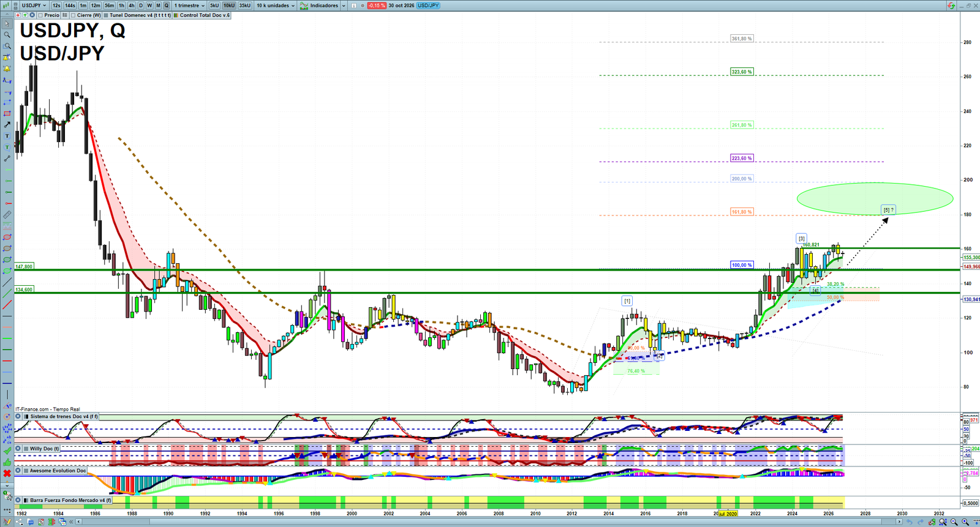Click the green plus add-indicator icon
Viewport: 980px width, 527px height.
[x=25, y=15]
